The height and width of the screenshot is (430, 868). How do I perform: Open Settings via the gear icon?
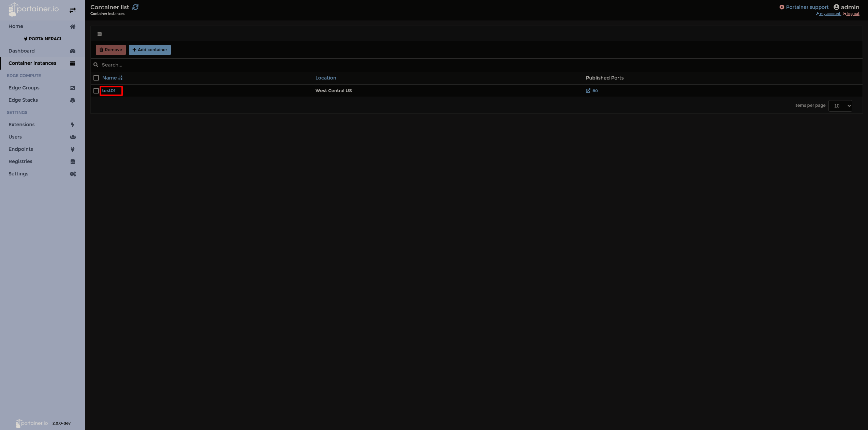point(73,174)
